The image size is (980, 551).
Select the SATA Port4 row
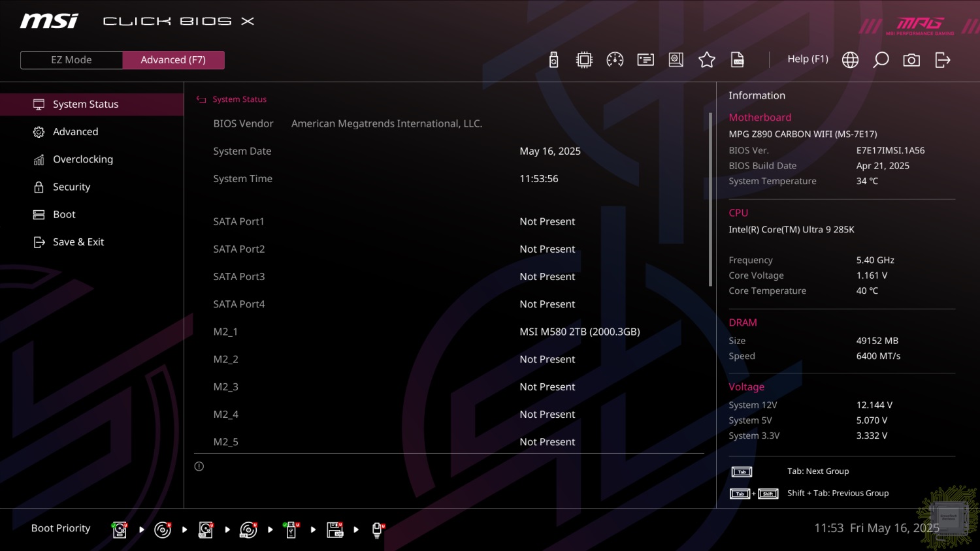click(x=449, y=304)
